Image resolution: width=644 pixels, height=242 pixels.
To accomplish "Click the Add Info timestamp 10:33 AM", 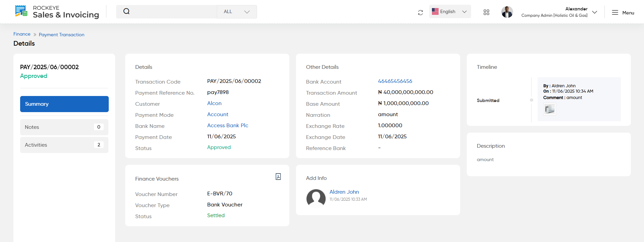I will click(348, 199).
